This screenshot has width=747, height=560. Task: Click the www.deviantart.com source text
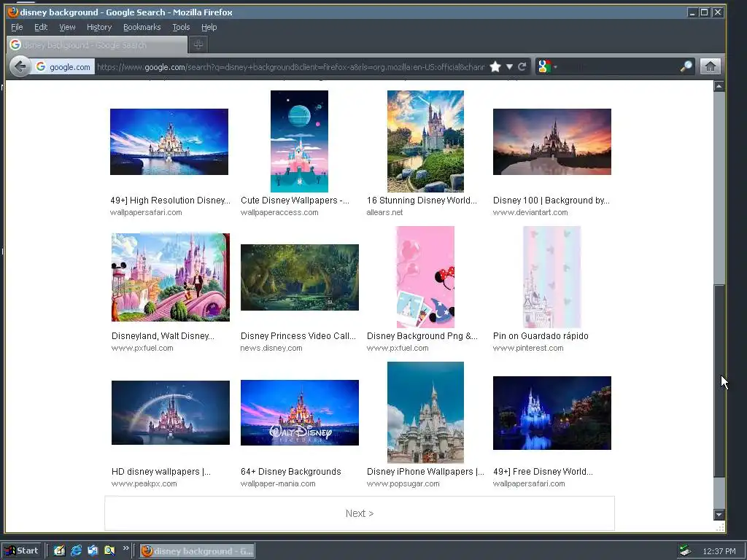[x=530, y=212]
